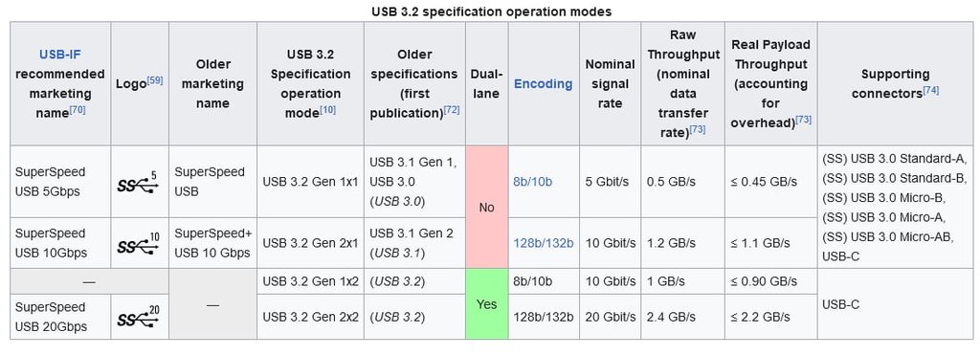Follow the 128b/132b encoding link
This screenshot has width=980, height=355.
coord(544,243)
